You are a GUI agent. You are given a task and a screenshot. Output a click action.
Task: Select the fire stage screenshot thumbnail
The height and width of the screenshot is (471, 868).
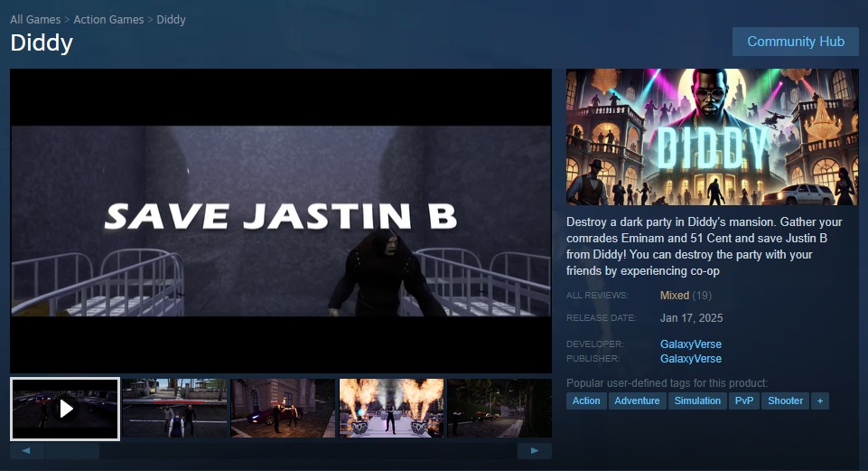coord(391,409)
